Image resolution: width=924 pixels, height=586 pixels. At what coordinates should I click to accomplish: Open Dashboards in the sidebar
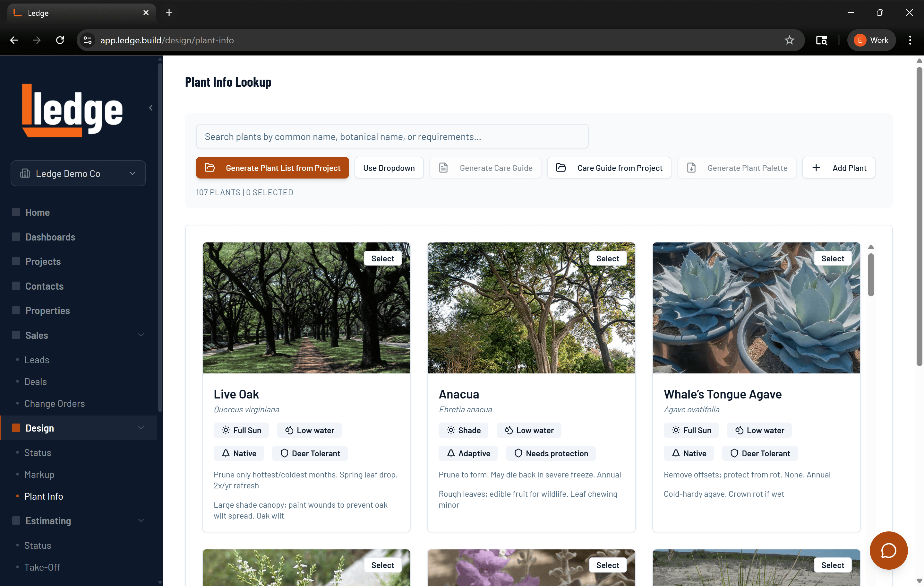point(50,237)
